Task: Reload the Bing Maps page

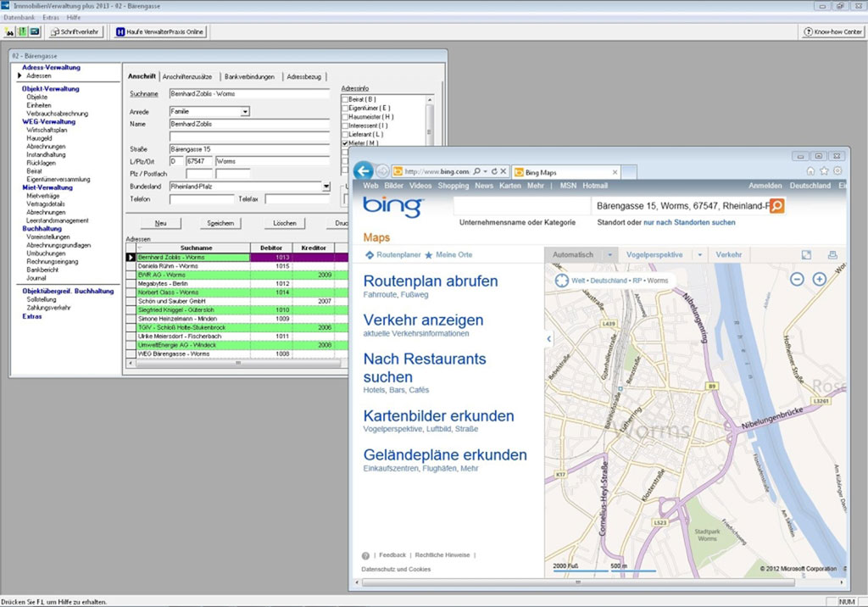Action: click(x=494, y=172)
